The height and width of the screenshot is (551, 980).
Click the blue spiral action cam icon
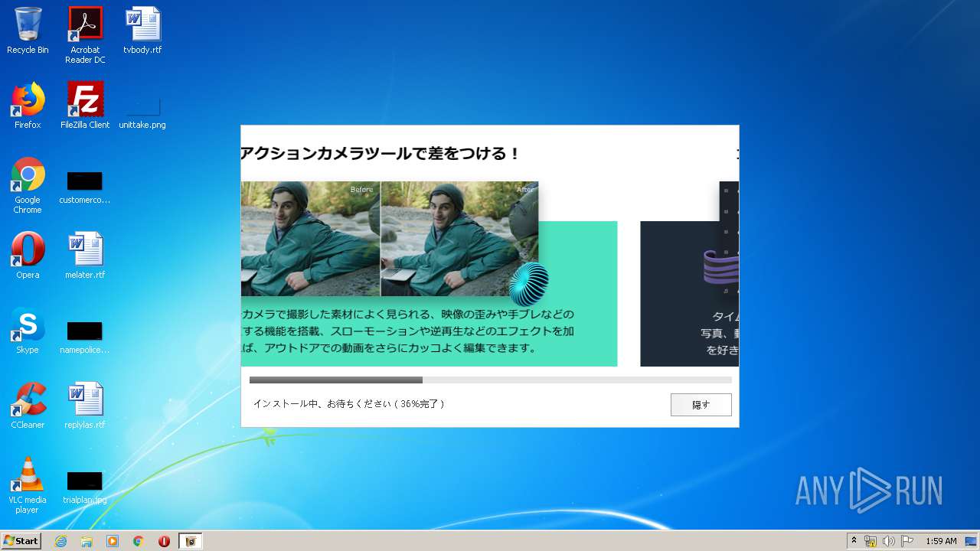point(529,284)
